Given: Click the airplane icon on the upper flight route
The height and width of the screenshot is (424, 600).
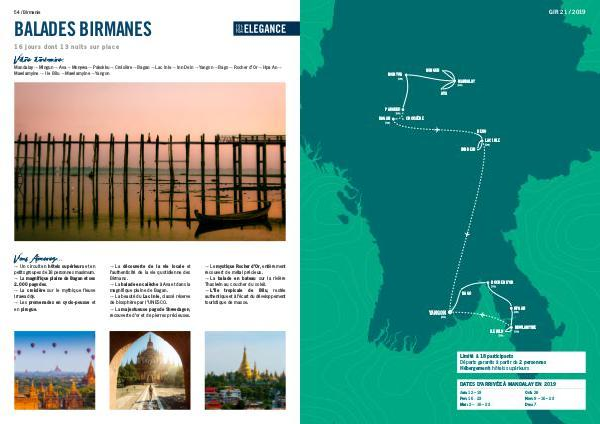Looking at the screenshot, I should tap(436, 131).
